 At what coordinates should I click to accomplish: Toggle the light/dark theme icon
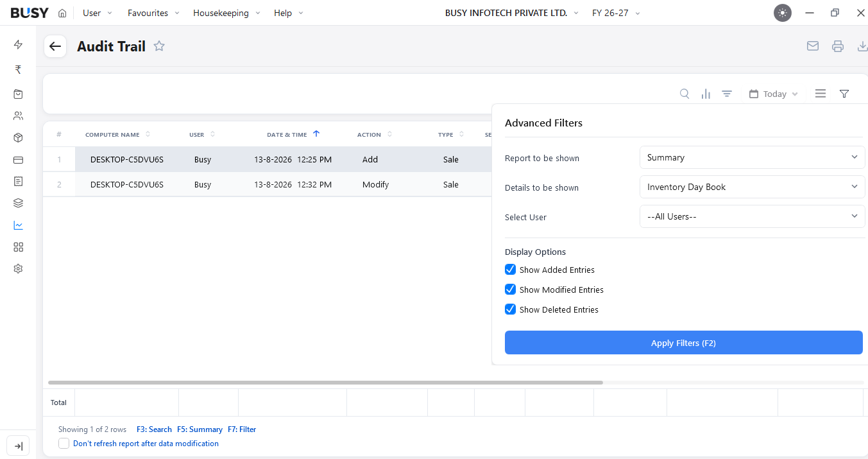[783, 13]
